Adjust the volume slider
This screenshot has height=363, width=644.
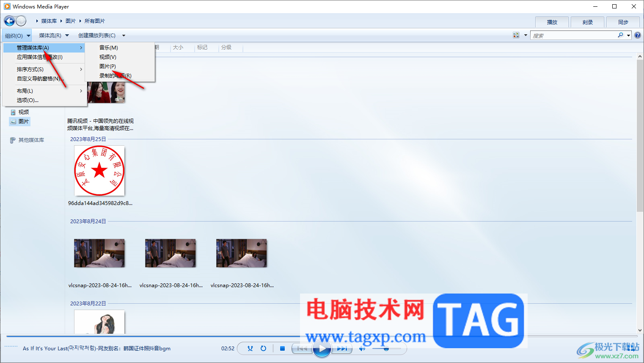click(386, 349)
